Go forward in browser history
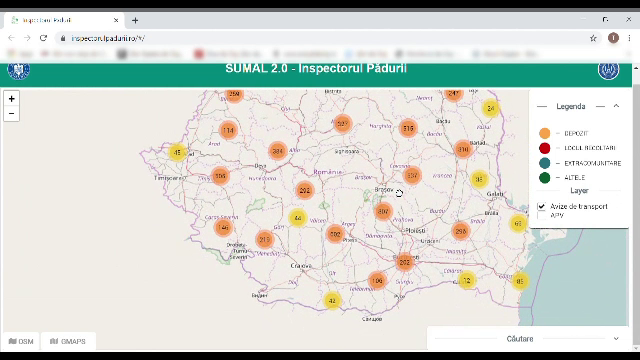 pos(27,38)
